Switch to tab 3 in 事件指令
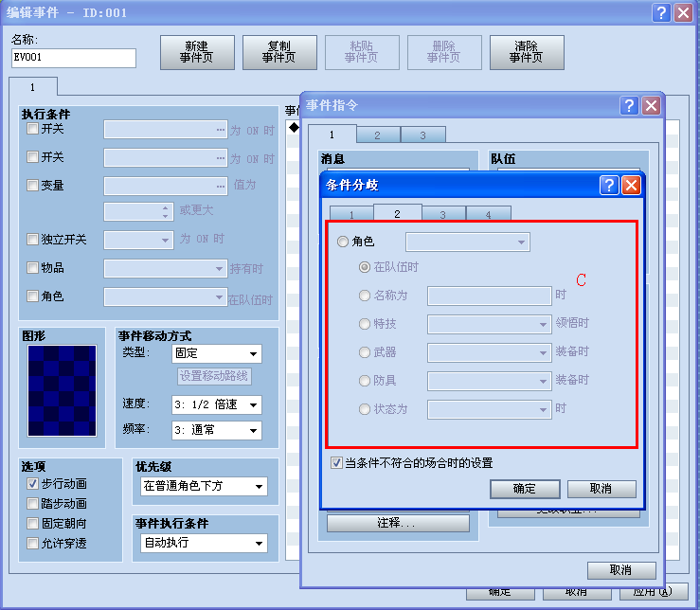This screenshot has height=610, width=700. pos(423,135)
